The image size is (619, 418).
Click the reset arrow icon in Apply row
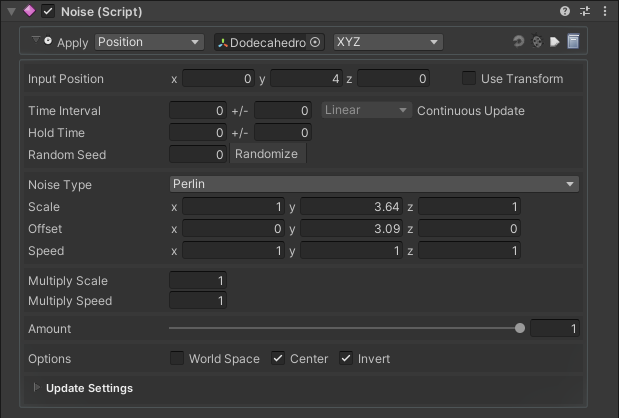click(518, 41)
